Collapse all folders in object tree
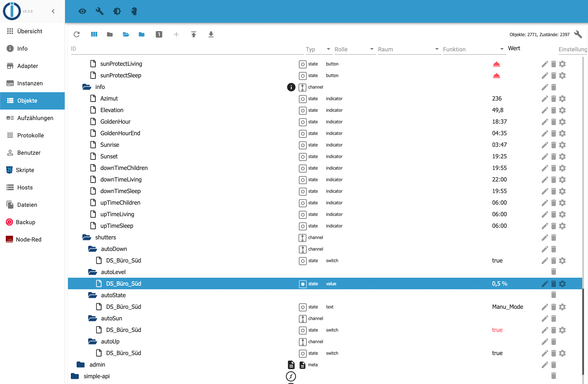This screenshot has height=384, width=588. coord(110,34)
